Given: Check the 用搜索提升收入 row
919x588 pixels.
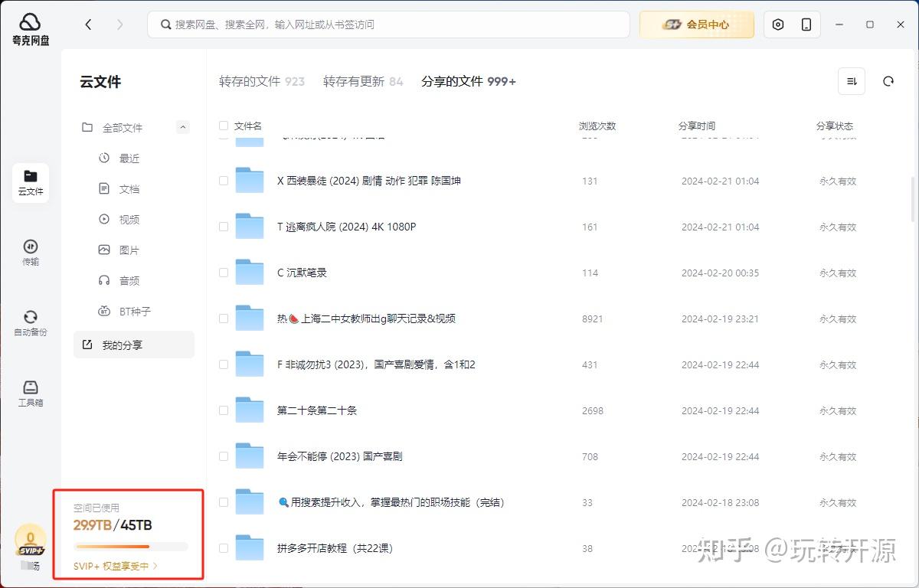Looking at the screenshot, I should pos(224,502).
